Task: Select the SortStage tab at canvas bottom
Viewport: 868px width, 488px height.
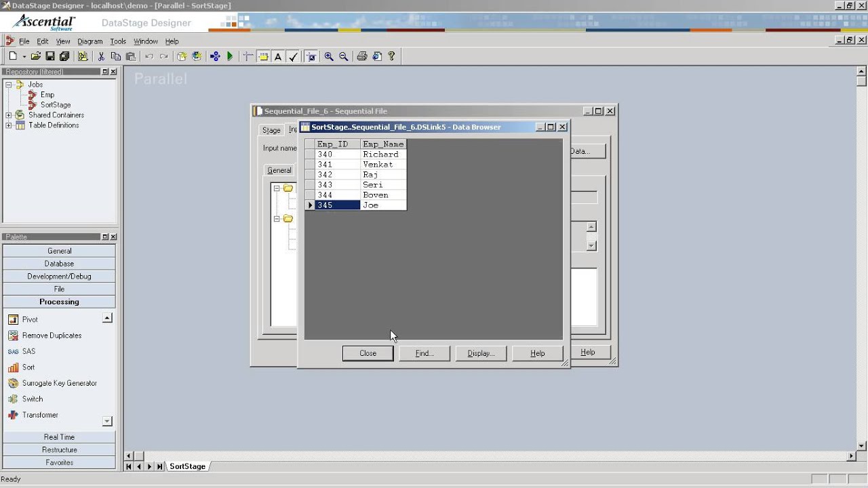Action: point(187,466)
